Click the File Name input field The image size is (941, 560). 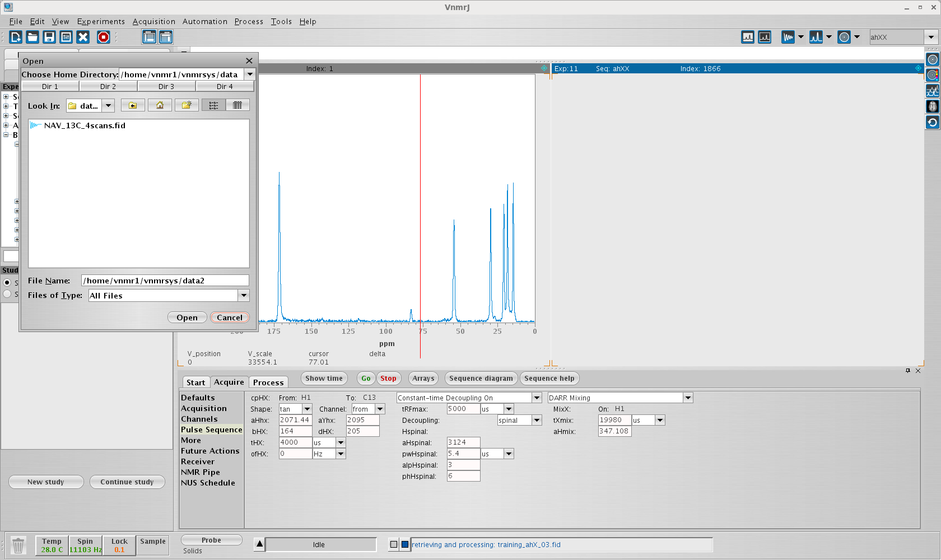165,281
